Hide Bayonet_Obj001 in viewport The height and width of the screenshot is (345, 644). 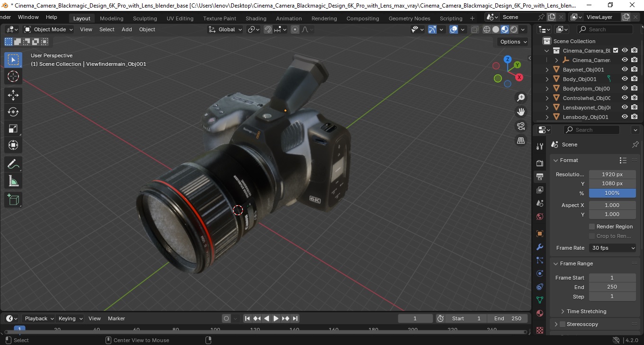pyautogui.click(x=625, y=70)
